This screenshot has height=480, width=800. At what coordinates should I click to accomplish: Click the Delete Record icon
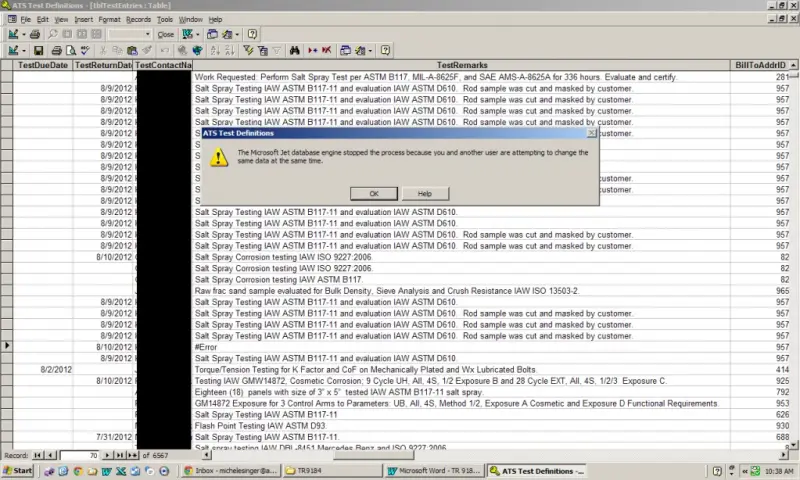coord(327,50)
